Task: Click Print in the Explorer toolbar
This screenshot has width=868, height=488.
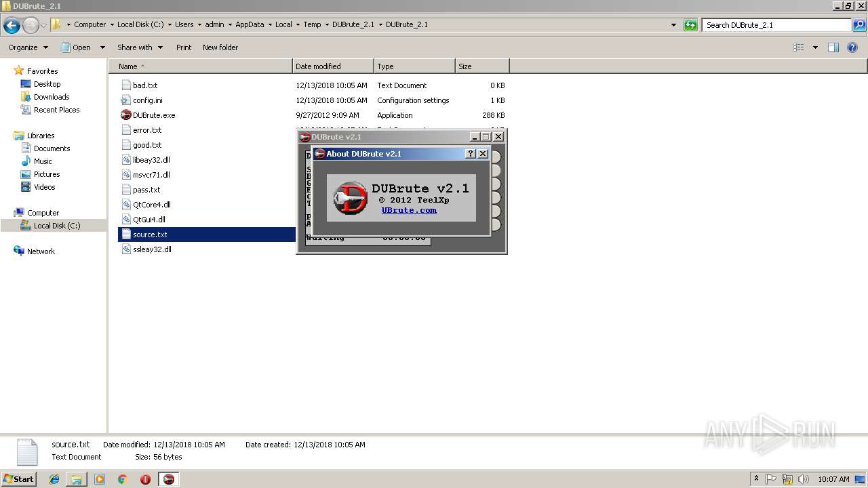Action: pos(184,47)
